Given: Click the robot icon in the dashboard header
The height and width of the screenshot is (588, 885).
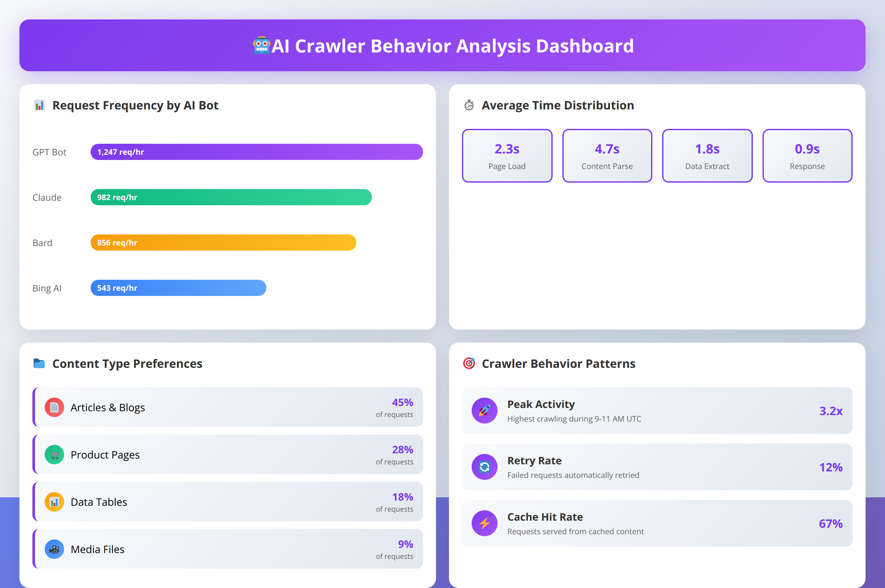Looking at the screenshot, I should (261, 45).
